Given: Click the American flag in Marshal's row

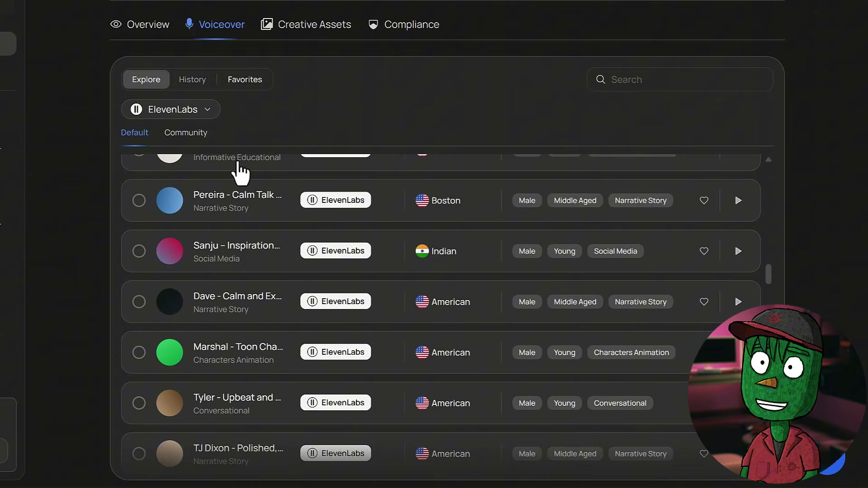Looking at the screenshot, I should click(x=422, y=352).
